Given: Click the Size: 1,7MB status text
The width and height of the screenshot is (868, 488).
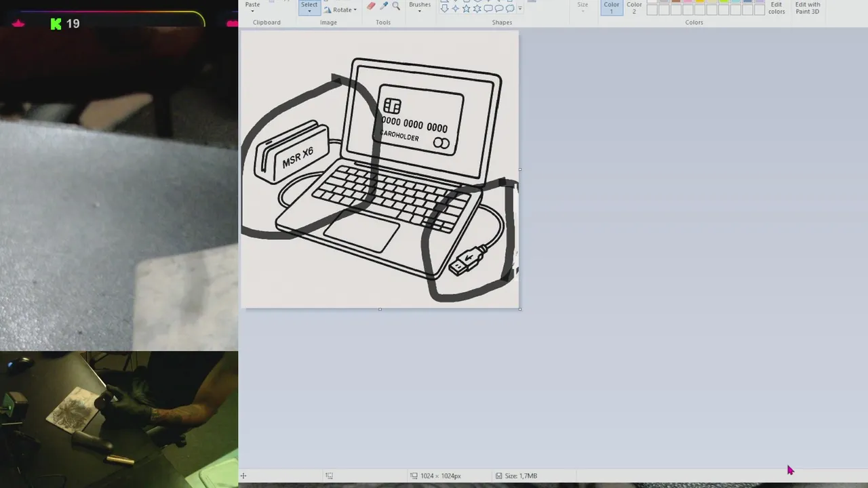Looking at the screenshot, I should (521, 476).
